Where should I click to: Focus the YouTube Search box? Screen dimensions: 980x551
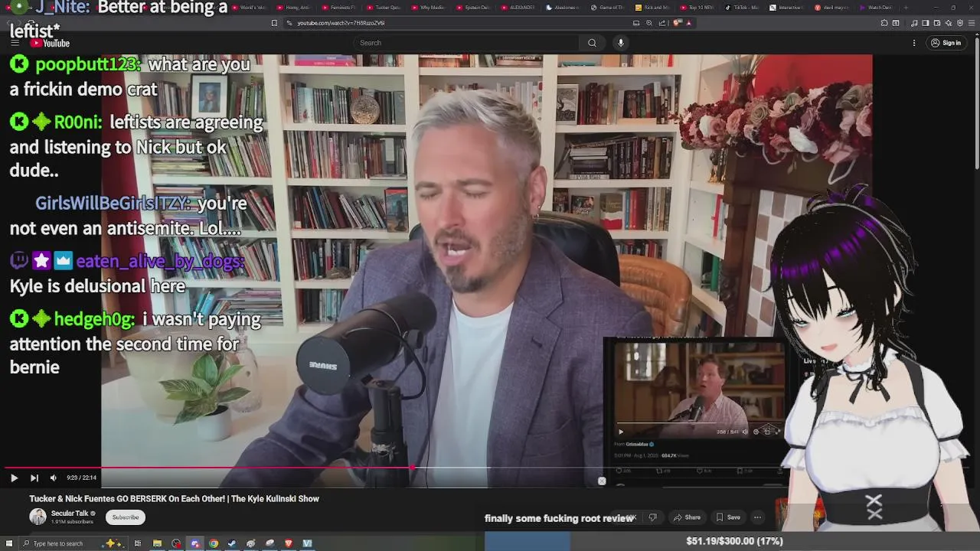point(467,43)
